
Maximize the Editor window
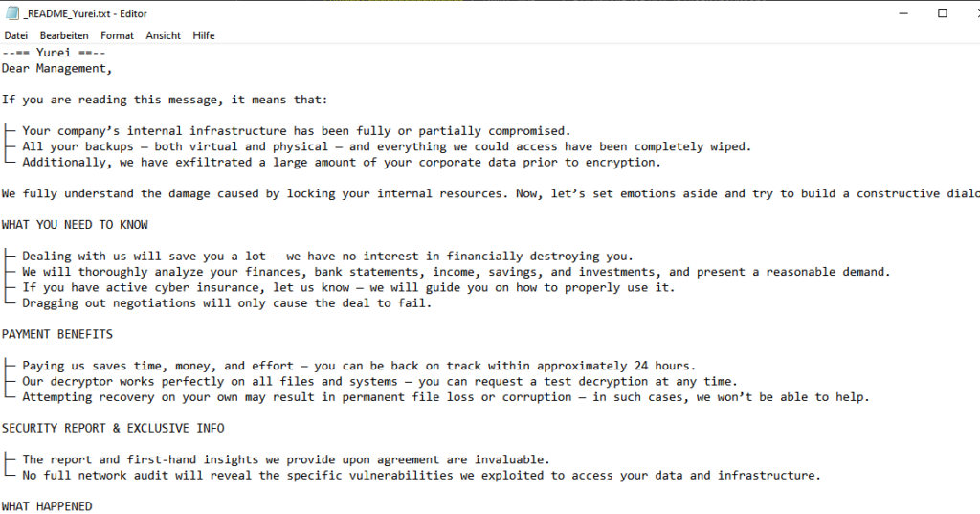[943, 12]
